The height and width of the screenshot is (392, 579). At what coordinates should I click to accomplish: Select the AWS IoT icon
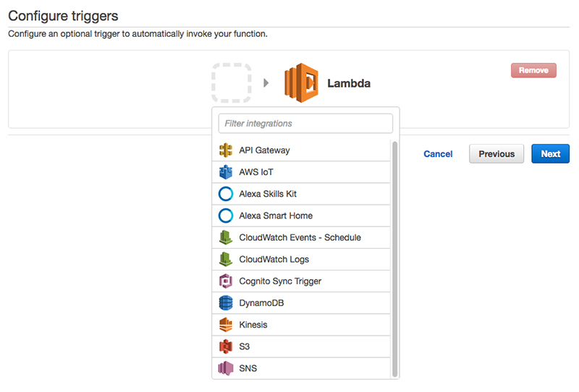point(226,172)
